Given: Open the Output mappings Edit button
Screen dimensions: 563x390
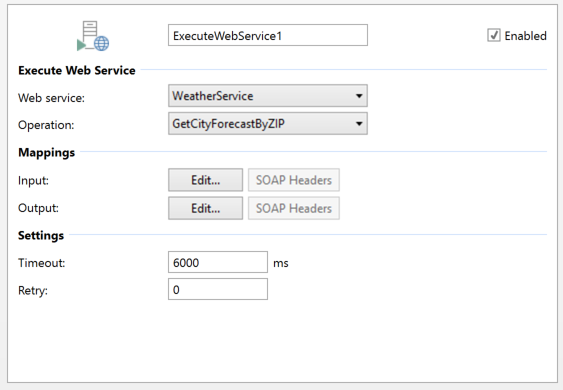Looking at the screenshot, I should 205,208.
